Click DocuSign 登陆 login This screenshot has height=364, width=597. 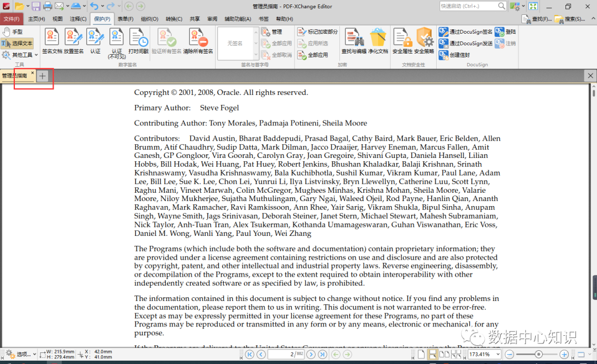click(506, 31)
